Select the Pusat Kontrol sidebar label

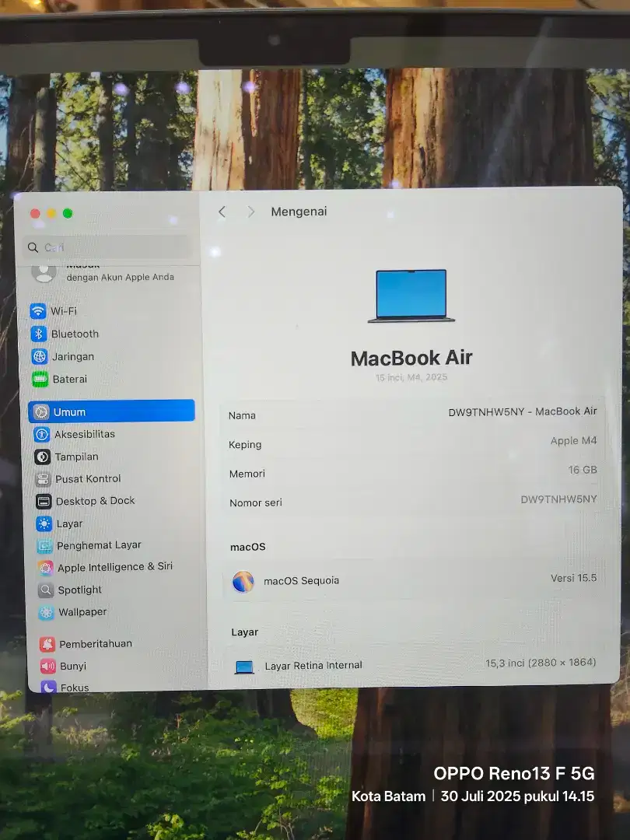pyautogui.click(x=89, y=478)
